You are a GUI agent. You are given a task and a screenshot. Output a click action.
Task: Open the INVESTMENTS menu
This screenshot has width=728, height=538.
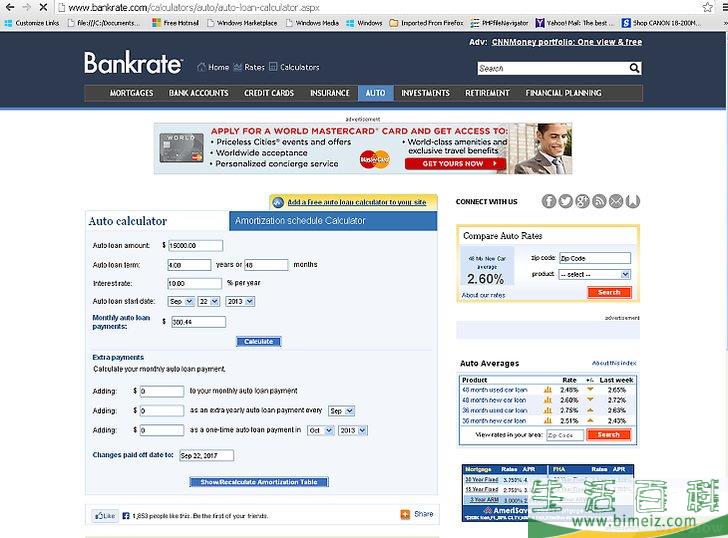coord(425,93)
